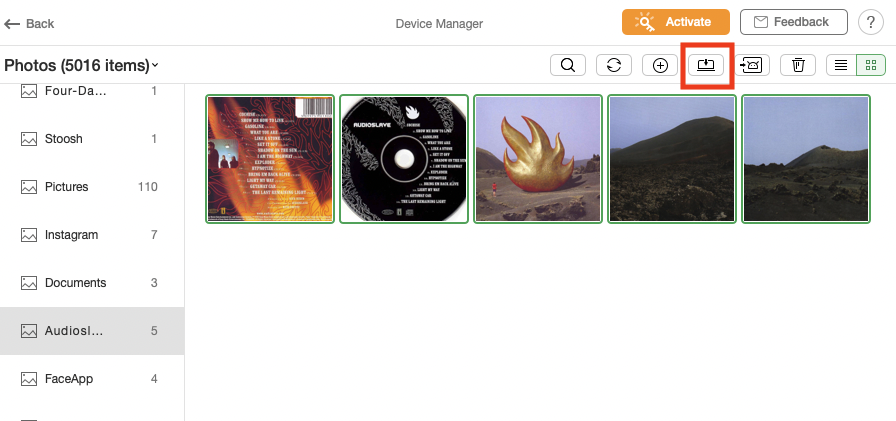Click the search magnifier toolbar icon
This screenshot has height=421, width=896.
coord(568,65)
